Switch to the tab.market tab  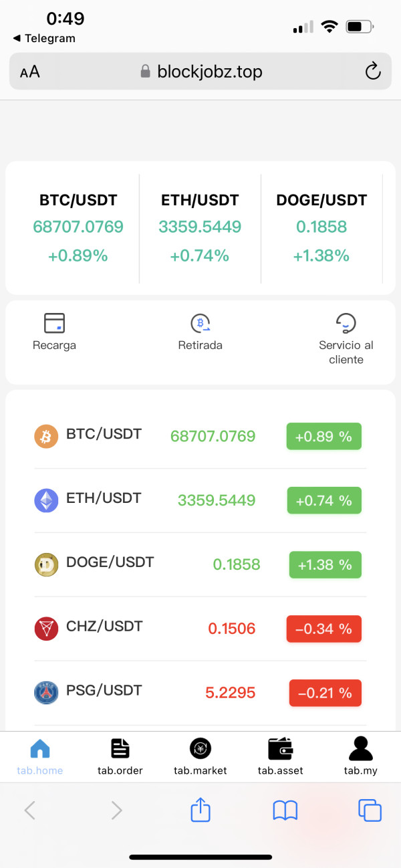[x=200, y=756]
